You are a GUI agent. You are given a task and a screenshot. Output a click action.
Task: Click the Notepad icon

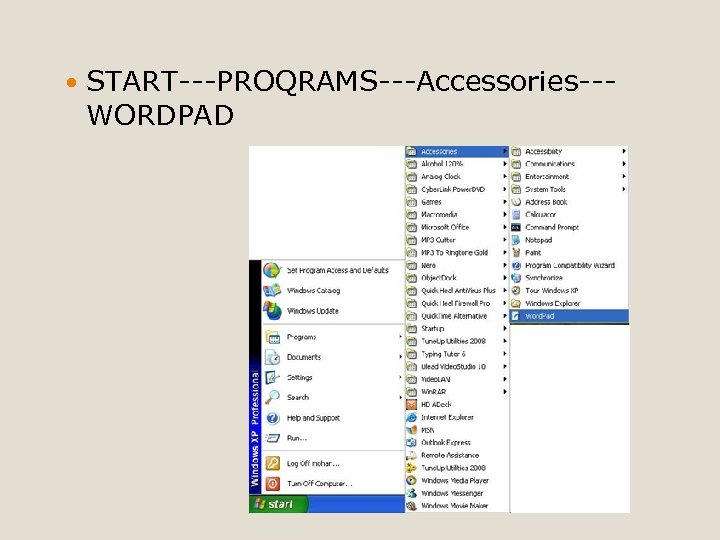coord(516,240)
